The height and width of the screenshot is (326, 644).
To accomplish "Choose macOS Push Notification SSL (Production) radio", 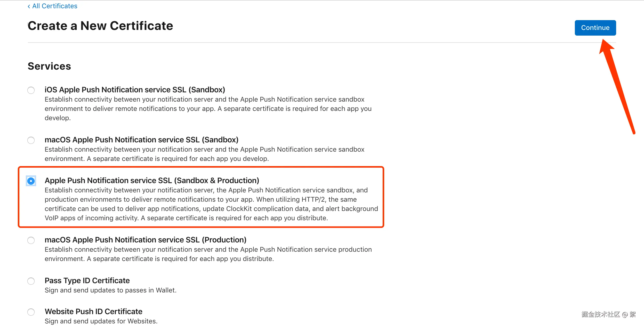I will click(x=31, y=240).
